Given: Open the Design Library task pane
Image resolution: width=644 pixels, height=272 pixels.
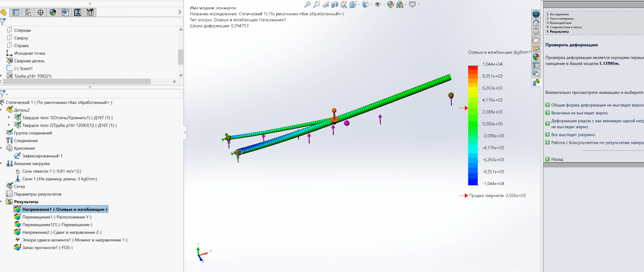Looking at the screenshot, I should 536,31.
